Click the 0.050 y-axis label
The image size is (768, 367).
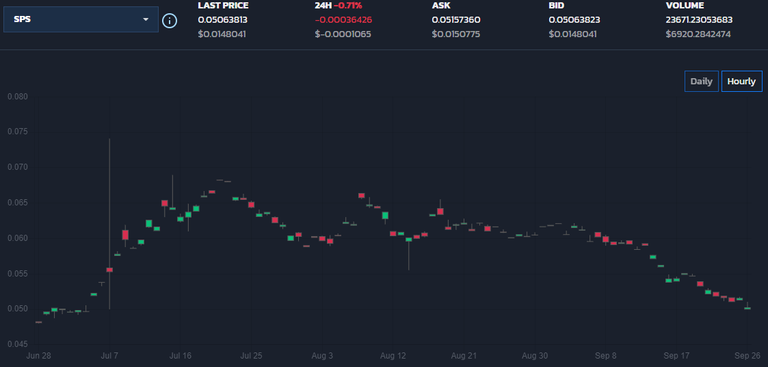pos(18,309)
